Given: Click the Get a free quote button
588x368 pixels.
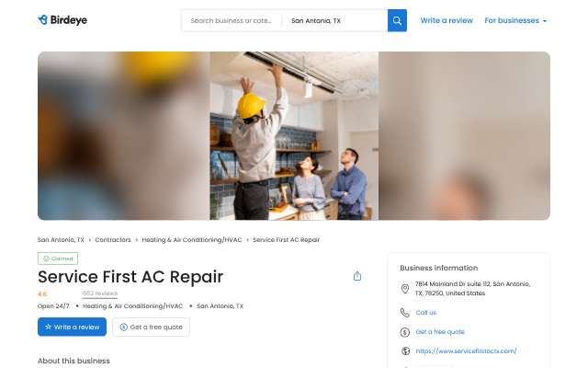Looking at the screenshot, I should tap(151, 328).
